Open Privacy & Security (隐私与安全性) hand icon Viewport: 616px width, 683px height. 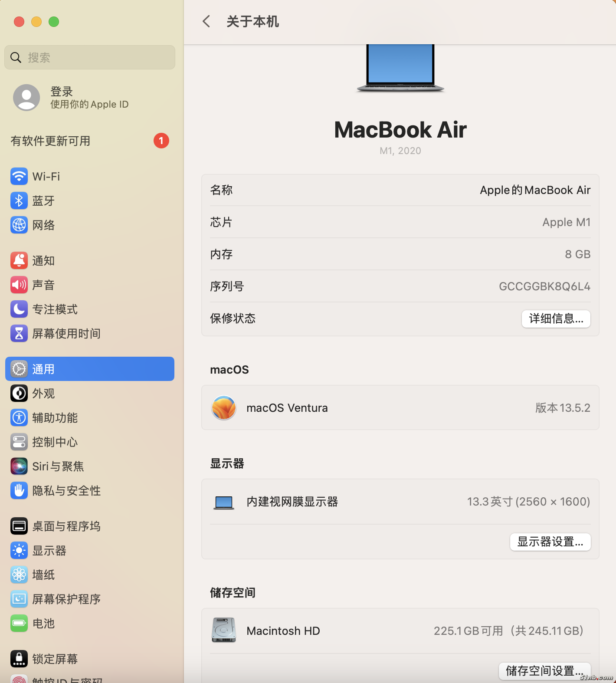(x=19, y=490)
